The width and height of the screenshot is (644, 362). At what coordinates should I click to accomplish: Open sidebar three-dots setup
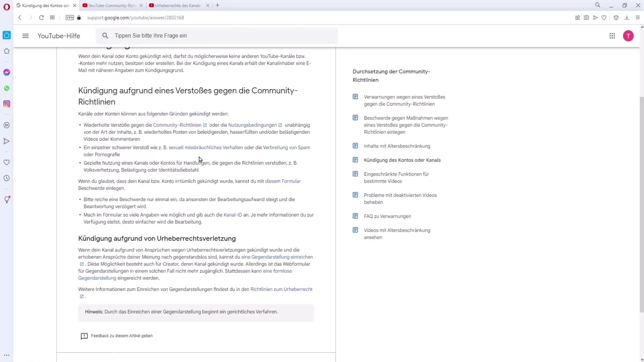pyautogui.click(x=7, y=355)
